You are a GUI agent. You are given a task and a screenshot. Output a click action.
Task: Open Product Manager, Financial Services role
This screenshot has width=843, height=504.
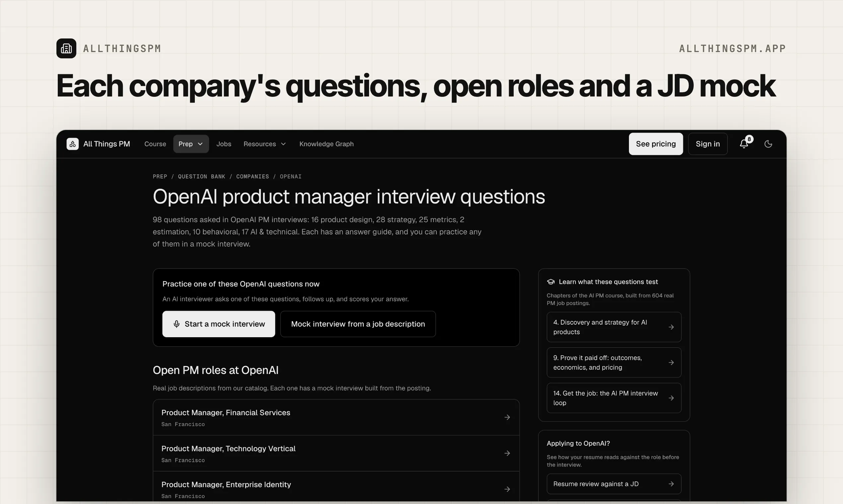coord(336,417)
